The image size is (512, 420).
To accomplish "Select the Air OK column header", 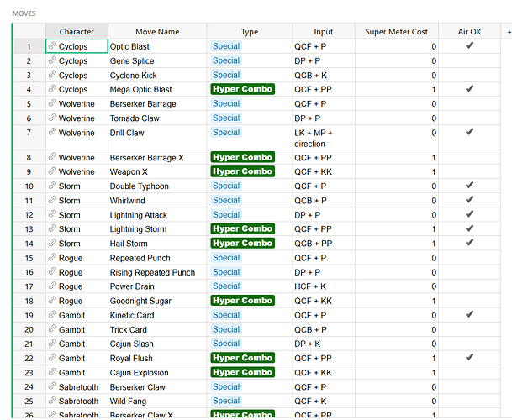I will (470, 31).
